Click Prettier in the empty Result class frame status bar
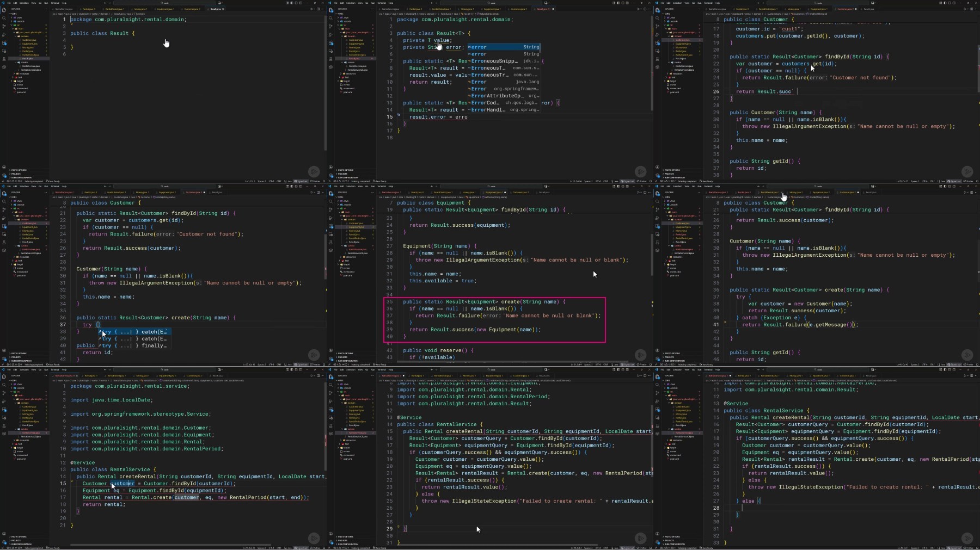 [315, 181]
